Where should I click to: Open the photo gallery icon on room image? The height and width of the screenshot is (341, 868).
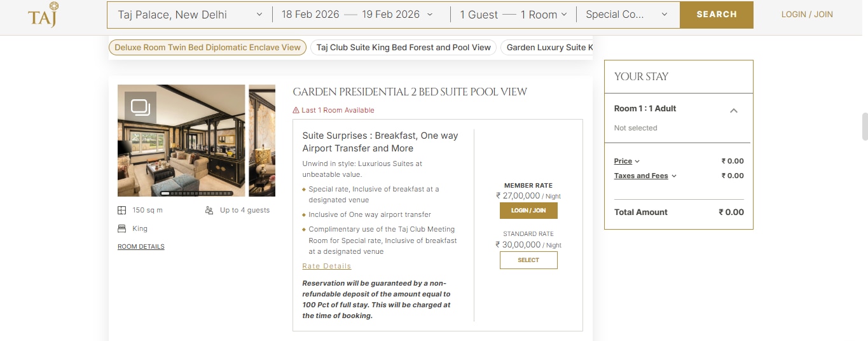[x=140, y=107]
